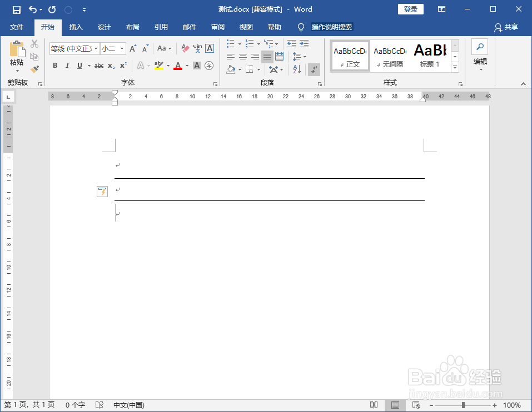This screenshot has height=412, width=532.
Task: Toggle show paragraph marks
Action: [314, 69]
